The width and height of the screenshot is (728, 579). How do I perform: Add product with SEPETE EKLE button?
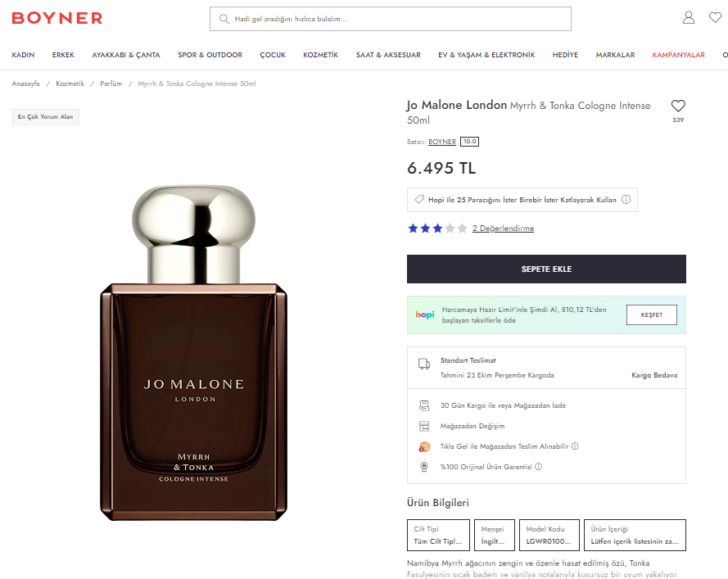[546, 269]
